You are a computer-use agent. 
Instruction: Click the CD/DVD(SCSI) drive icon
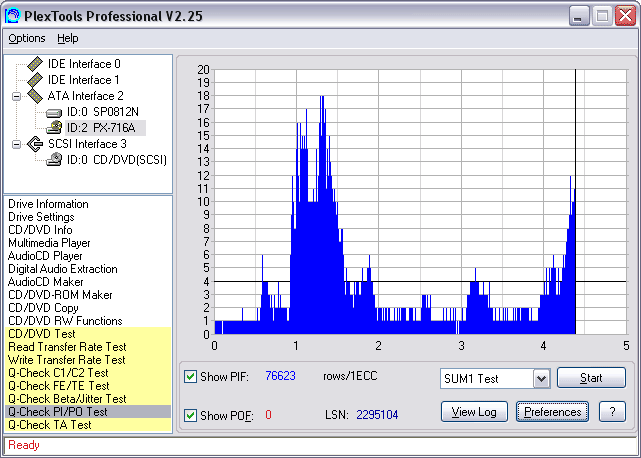tap(54, 159)
